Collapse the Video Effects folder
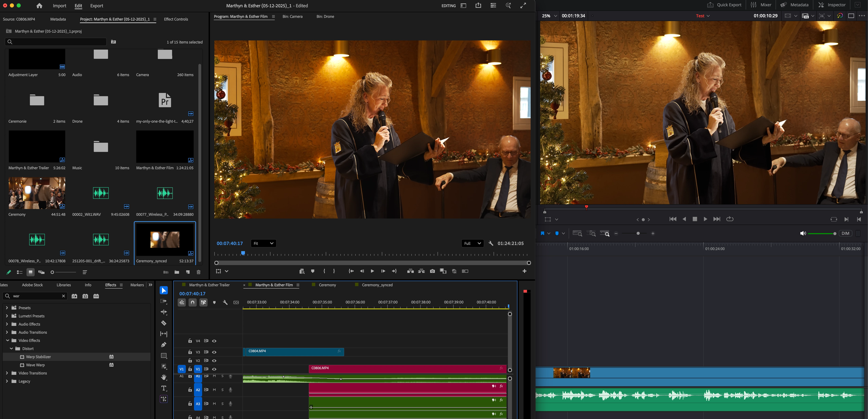The height and width of the screenshot is (419, 868). [x=7, y=340]
